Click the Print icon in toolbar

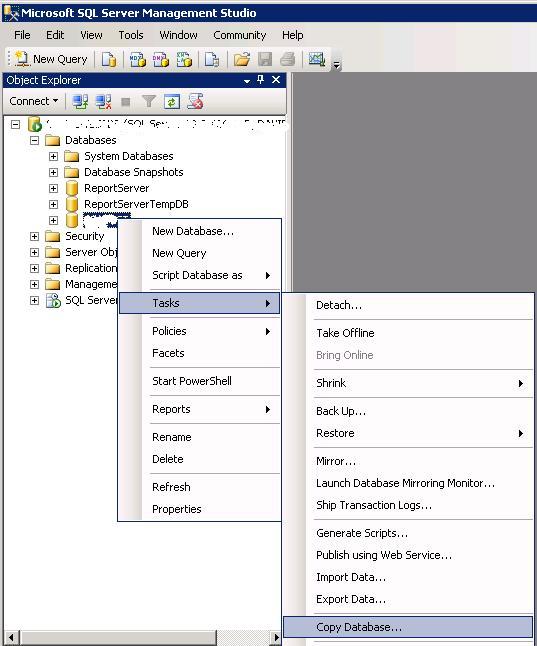click(x=288, y=59)
